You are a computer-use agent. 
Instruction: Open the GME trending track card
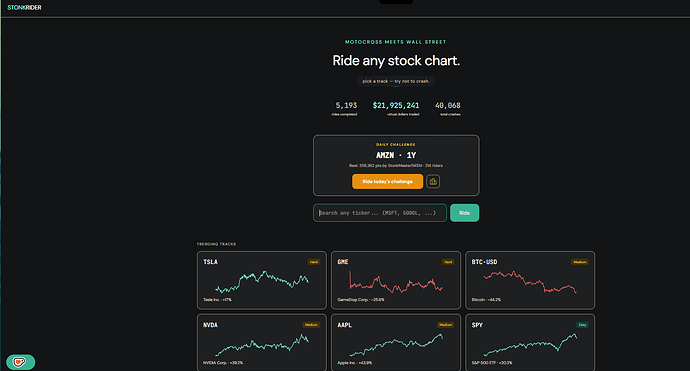[x=396, y=280]
